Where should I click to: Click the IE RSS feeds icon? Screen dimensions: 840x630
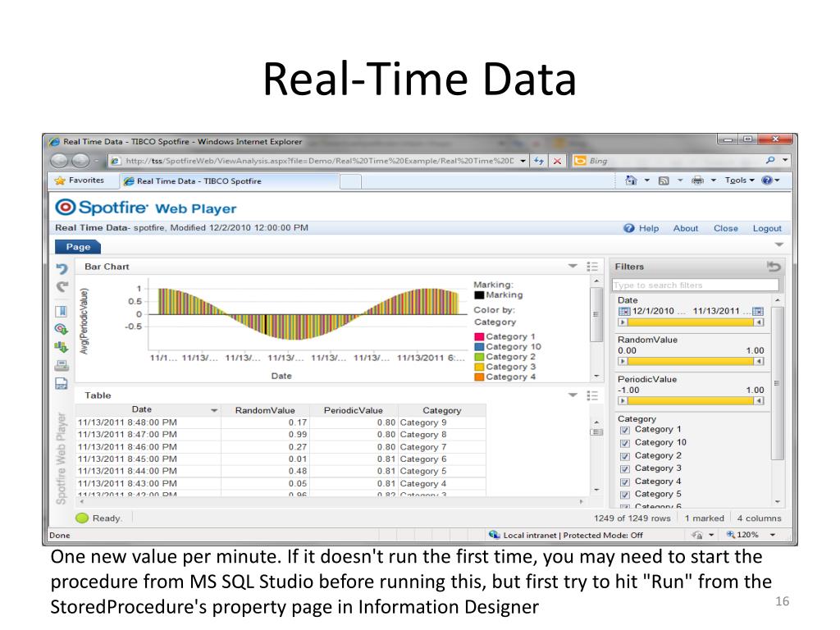(664, 180)
